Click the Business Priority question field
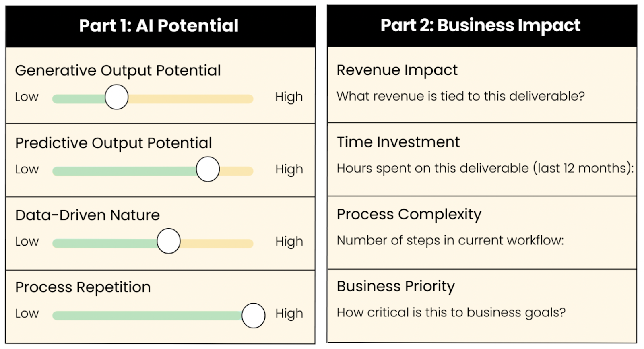Viewport: 644px width, 349px height. pyautogui.click(x=451, y=312)
